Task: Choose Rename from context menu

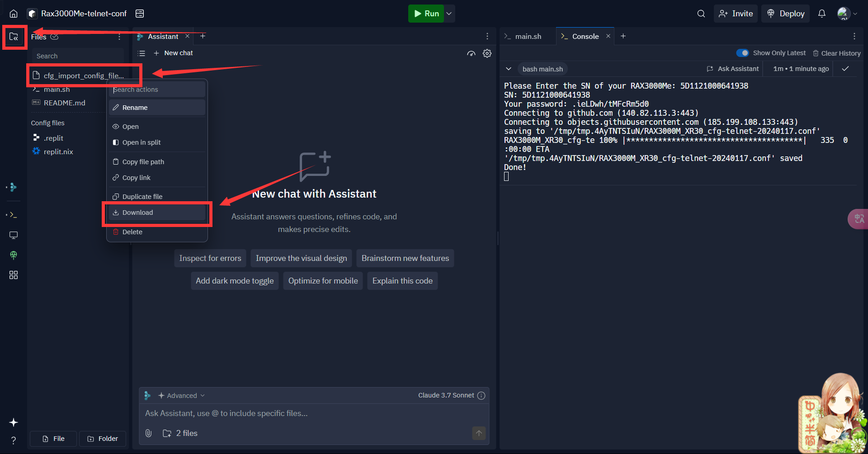Action: (x=157, y=108)
